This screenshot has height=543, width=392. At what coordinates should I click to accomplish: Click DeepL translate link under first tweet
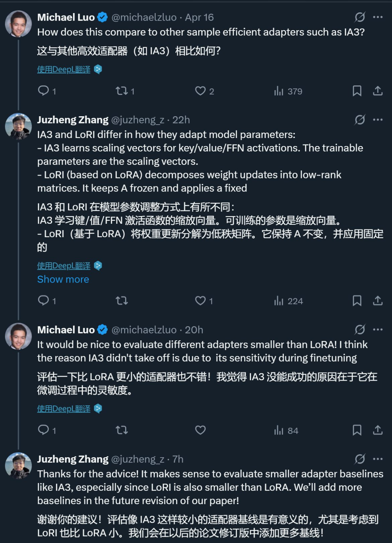pos(64,69)
